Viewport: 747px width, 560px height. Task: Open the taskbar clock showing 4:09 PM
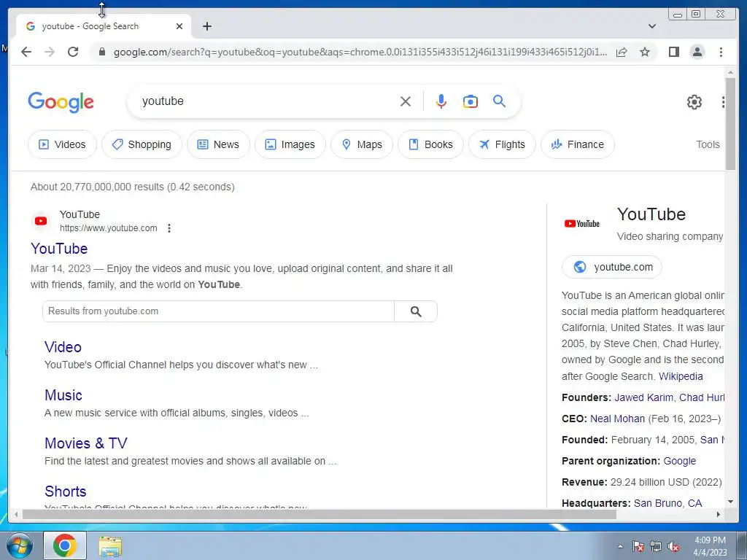pos(710,546)
